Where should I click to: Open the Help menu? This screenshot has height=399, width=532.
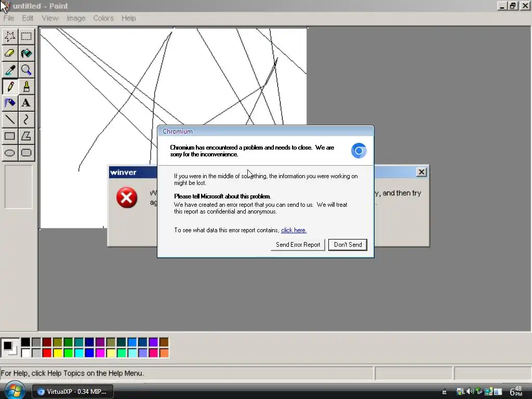[129, 18]
